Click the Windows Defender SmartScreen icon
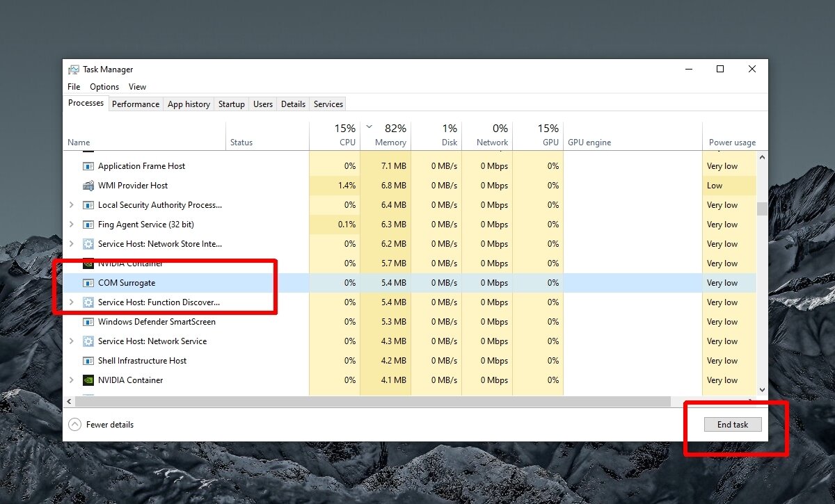This screenshot has width=835, height=504. (88, 322)
